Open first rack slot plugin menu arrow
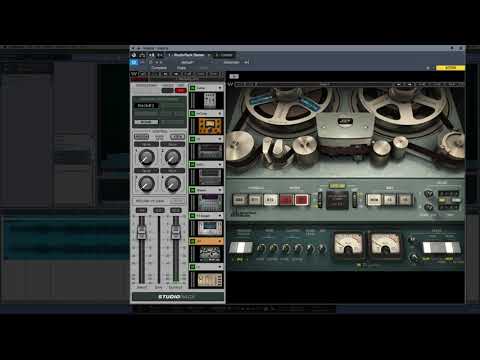This screenshot has width=480, height=360. [220, 88]
